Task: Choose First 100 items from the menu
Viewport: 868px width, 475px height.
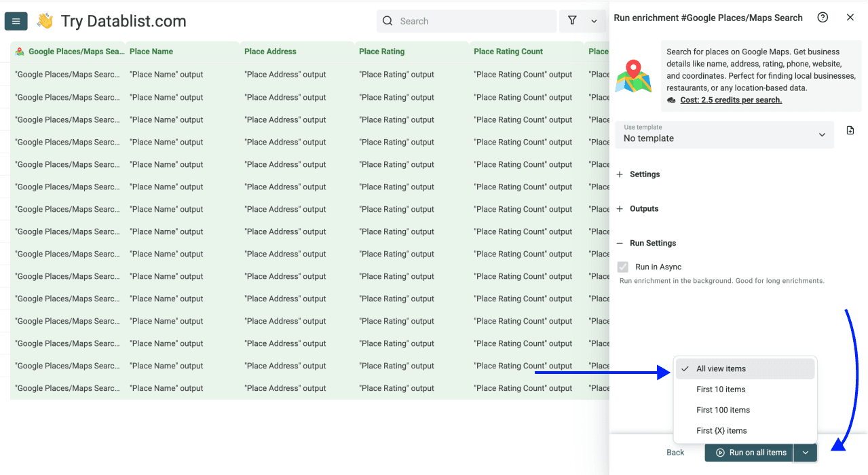Action: pyautogui.click(x=723, y=409)
